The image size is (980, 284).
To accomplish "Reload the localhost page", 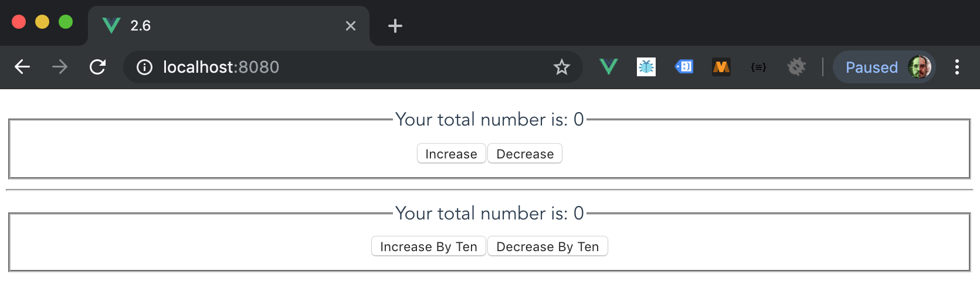I will (97, 67).
